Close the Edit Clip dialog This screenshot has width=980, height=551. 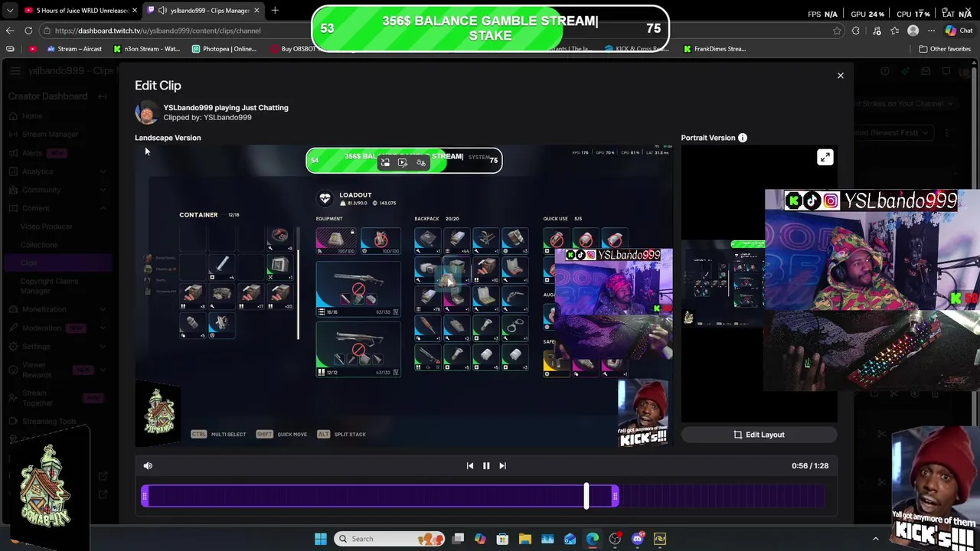(840, 76)
